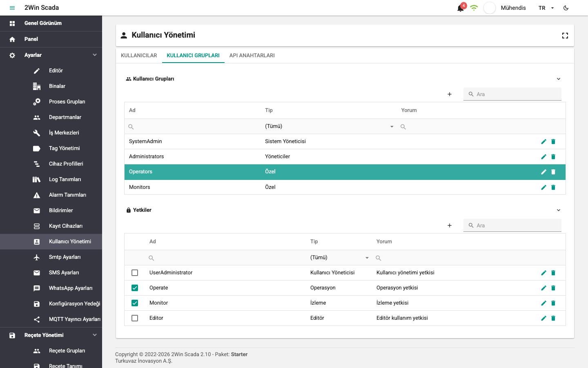This screenshot has width=588, height=368.
Task: Click the hamburger menu icon
Action: 12,8
